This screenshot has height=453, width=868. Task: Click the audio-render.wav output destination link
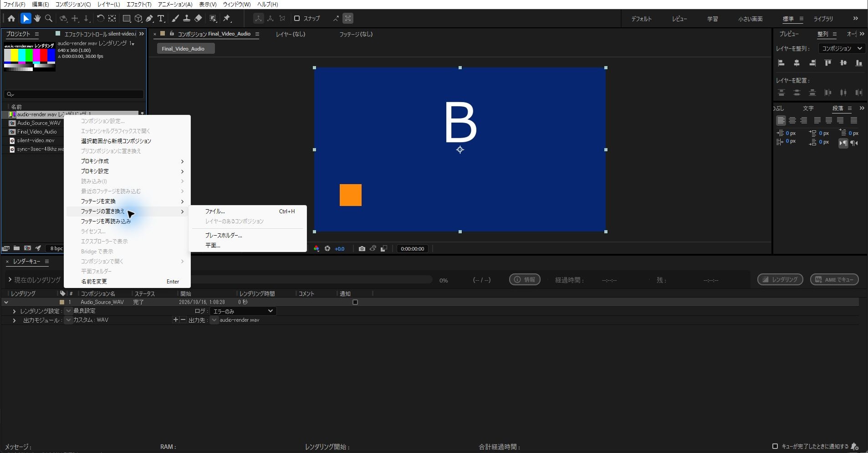point(240,320)
